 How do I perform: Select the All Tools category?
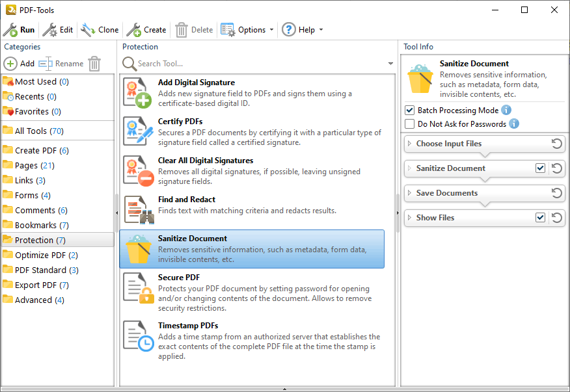58,131
